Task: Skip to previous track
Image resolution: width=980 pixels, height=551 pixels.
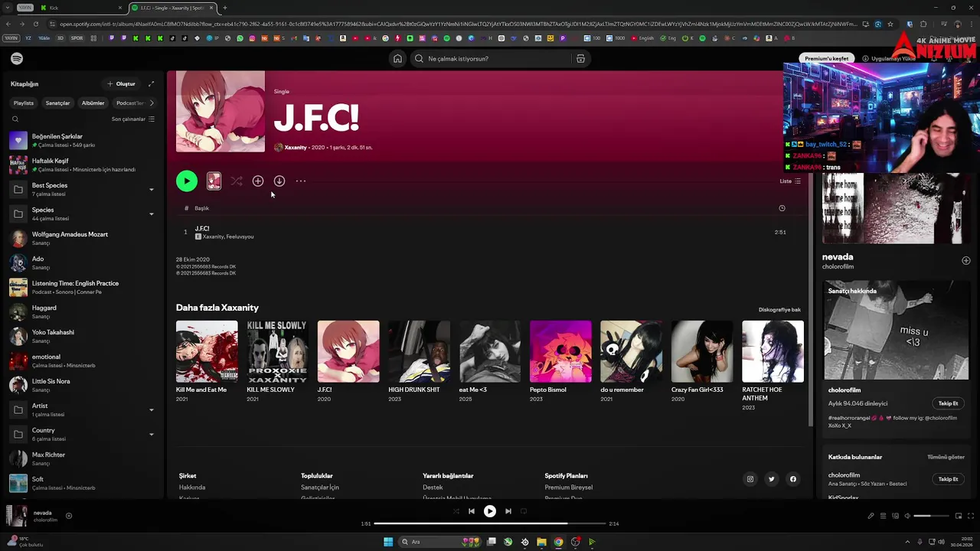Action: click(x=472, y=511)
